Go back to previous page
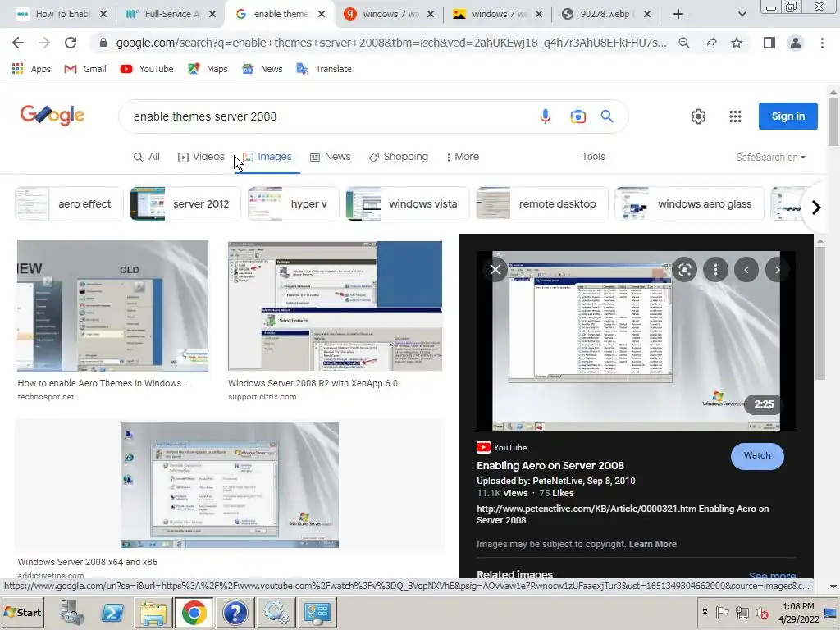The height and width of the screenshot is (630, 840). 18,43
